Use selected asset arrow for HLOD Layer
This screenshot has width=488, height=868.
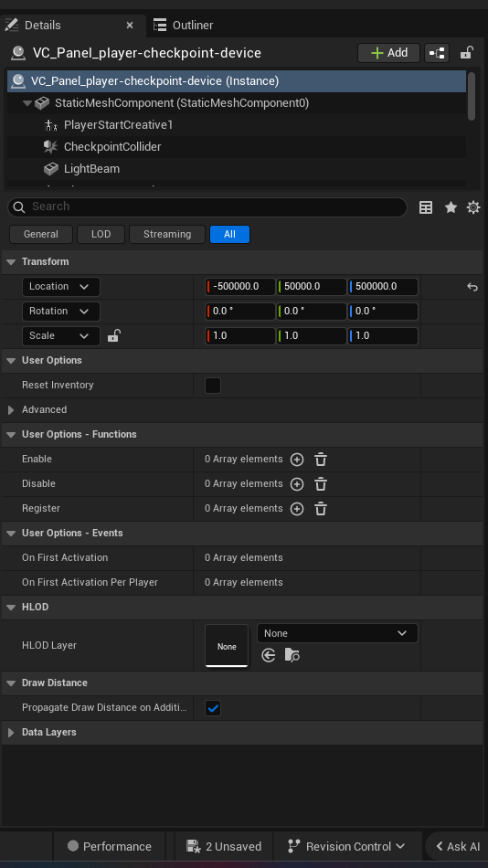point(268,656)
